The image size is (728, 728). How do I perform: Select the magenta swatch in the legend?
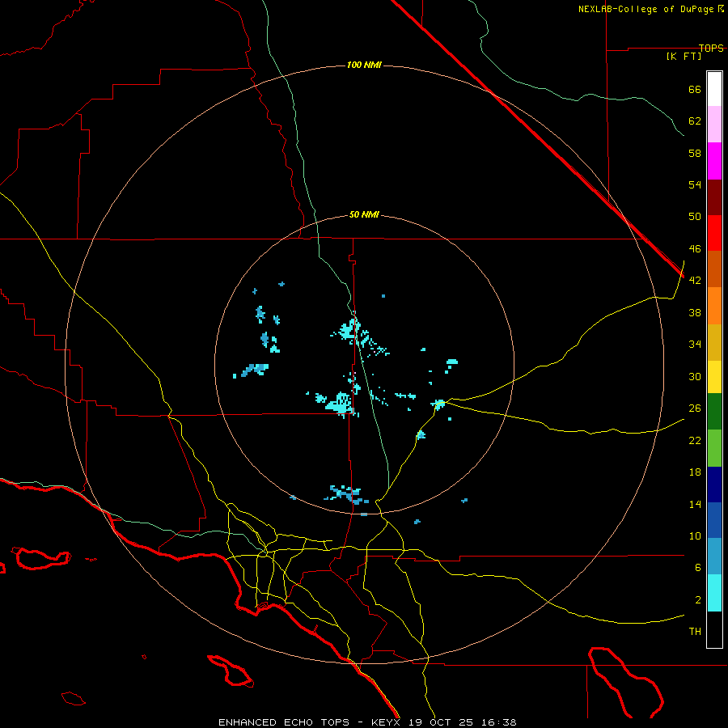coord(714,161)
